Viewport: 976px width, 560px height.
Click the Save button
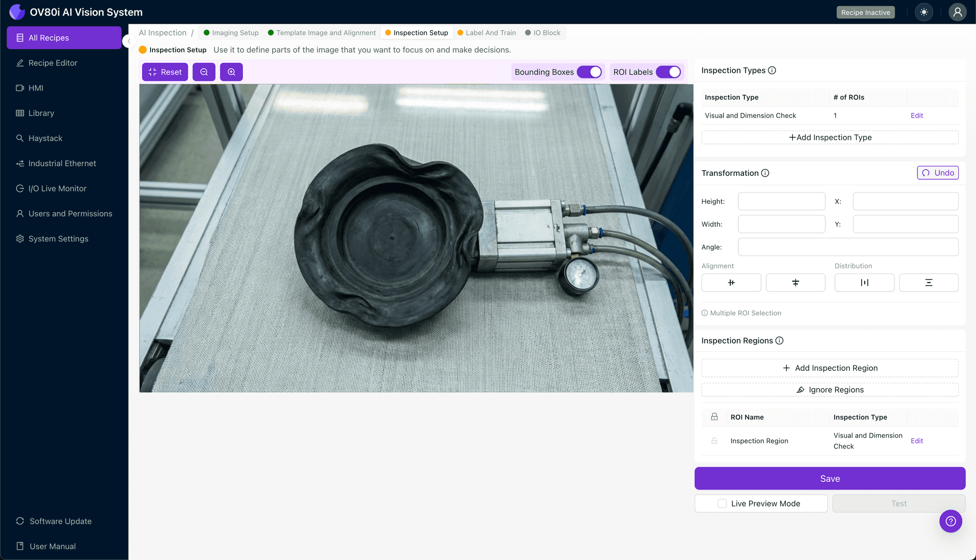click(x=830, y=479)
